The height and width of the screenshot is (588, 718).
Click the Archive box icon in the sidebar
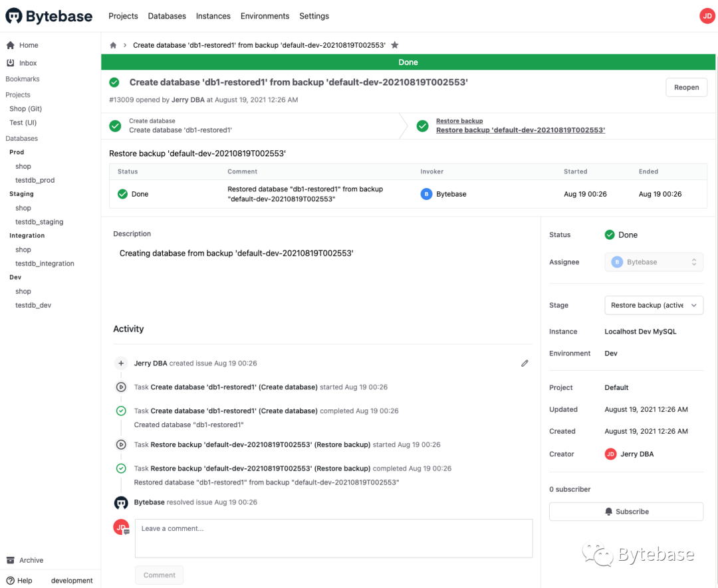11,560
